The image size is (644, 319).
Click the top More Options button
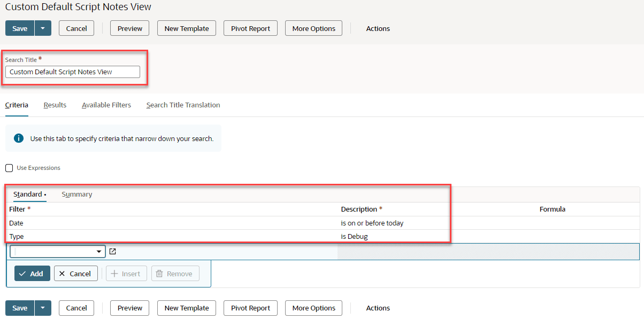(x=314, y=28)
